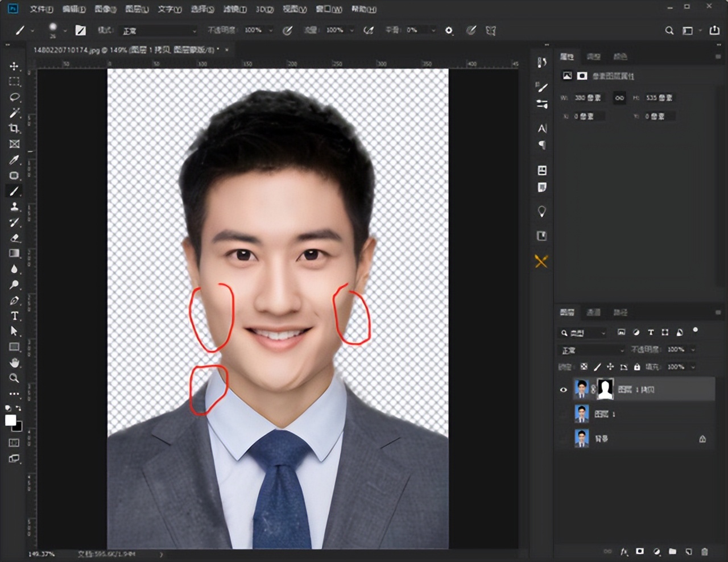Screen dimensions: 728x562
Task: Select the Zoom tool in toolbar
Action: pyautogui.click(x=14, y=378)
